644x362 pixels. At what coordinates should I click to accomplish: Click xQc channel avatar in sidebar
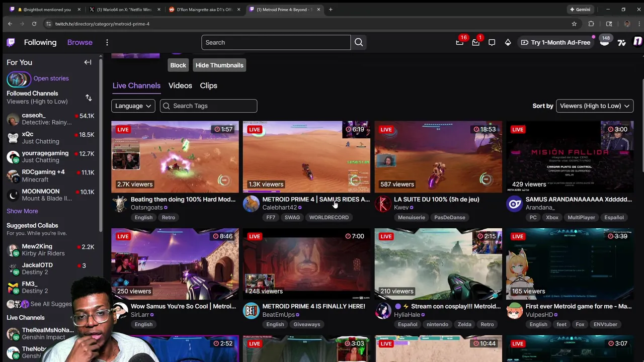click(x=13, y=138)
